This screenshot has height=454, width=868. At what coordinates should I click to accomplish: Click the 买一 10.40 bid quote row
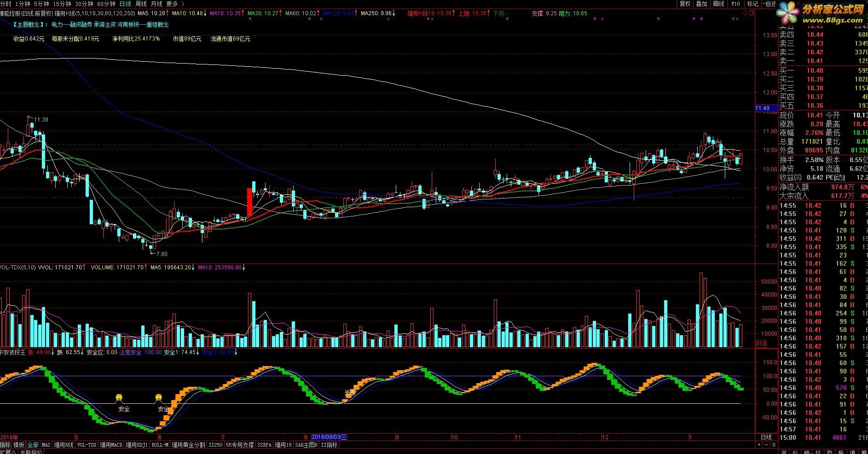(823, 70)
